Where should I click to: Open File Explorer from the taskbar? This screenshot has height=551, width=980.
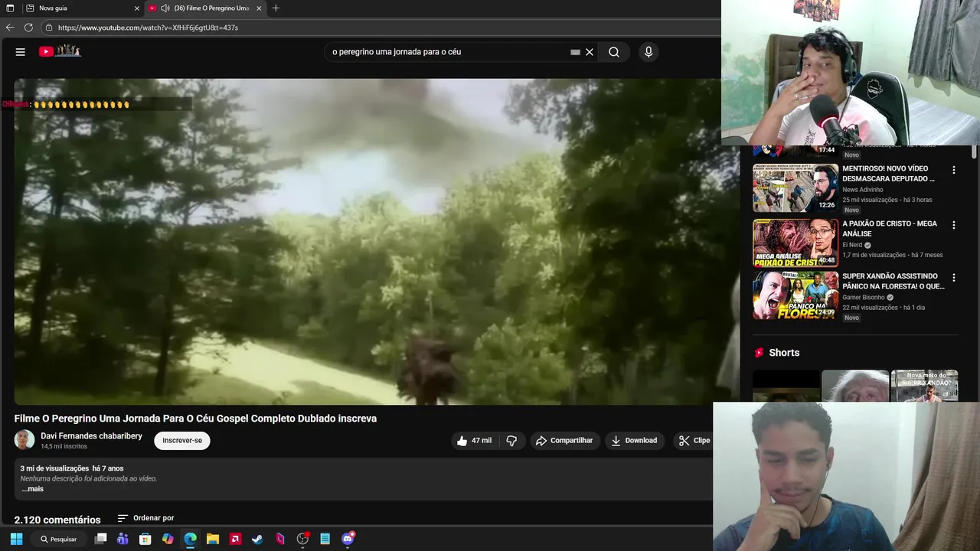(x=213, y=539)
